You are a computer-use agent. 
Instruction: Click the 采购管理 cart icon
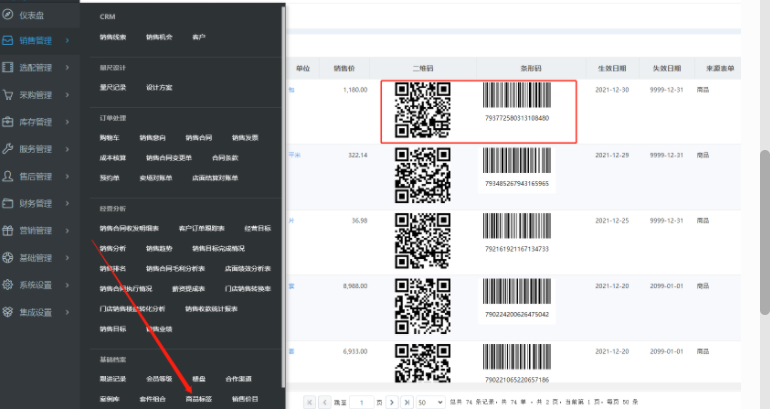tap(7, 95)
